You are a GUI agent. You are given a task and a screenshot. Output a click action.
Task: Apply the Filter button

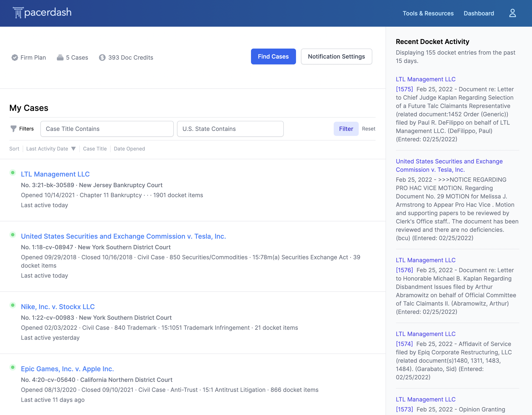346,129
